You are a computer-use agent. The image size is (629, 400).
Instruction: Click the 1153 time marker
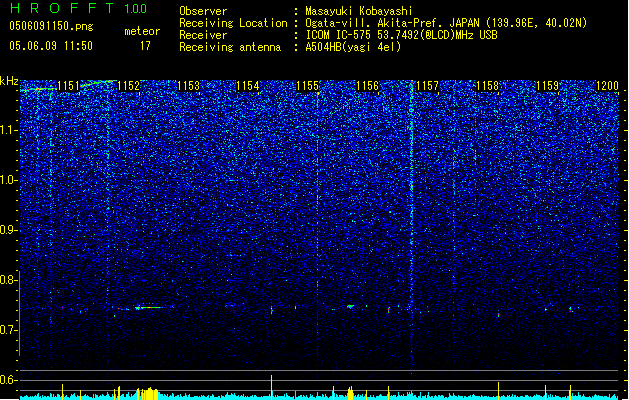pos(188,86)
